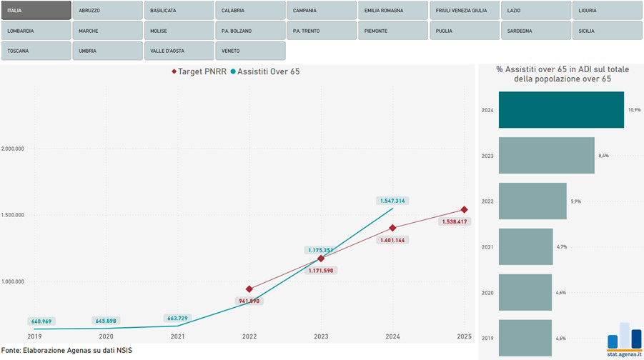Filter data by VALLE D'AOSTA

(x=179, y=51)
